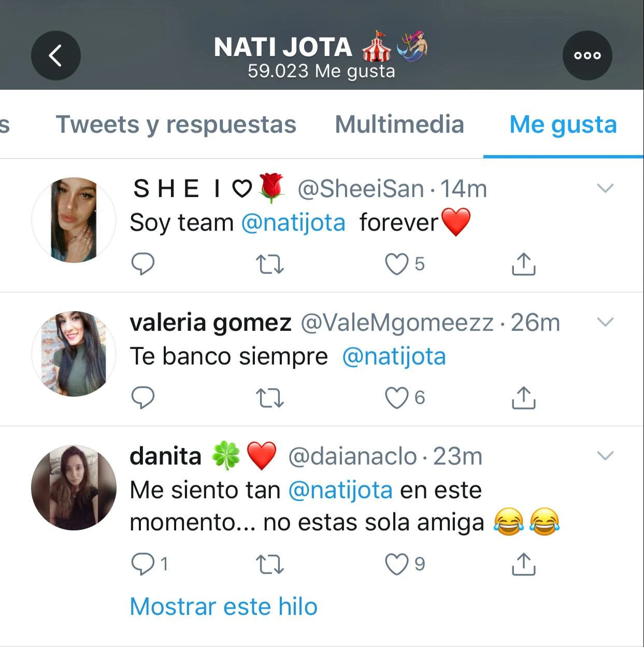Like valeria gomez's tweet

[397, 398]
